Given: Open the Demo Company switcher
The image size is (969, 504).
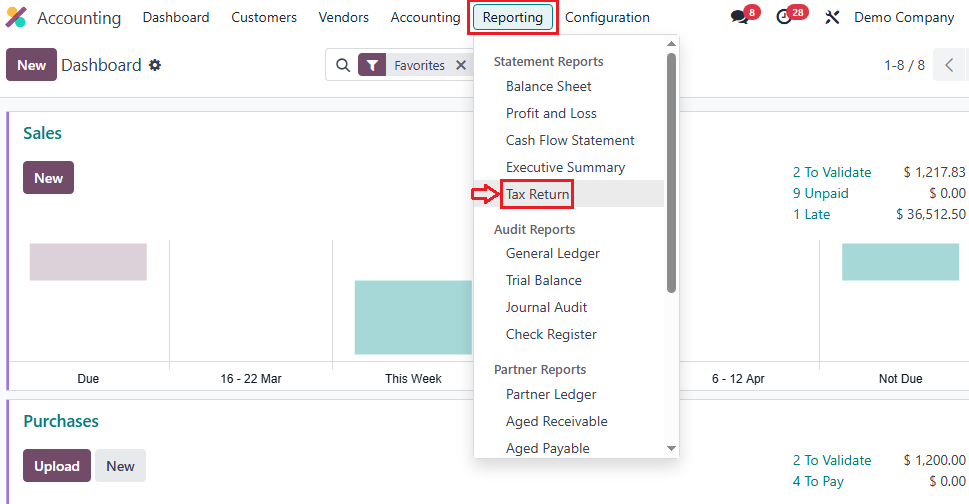Looking at the screenshot, I should point(904,18).
